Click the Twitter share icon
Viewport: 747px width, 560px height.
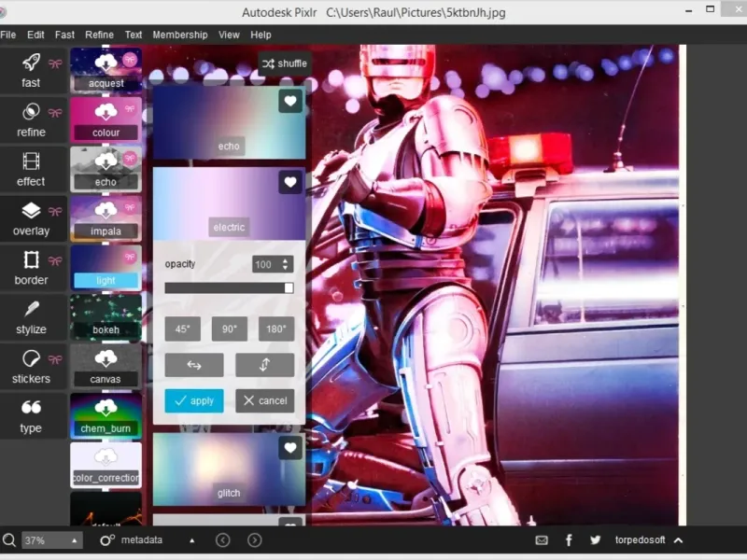click(595, 540)
